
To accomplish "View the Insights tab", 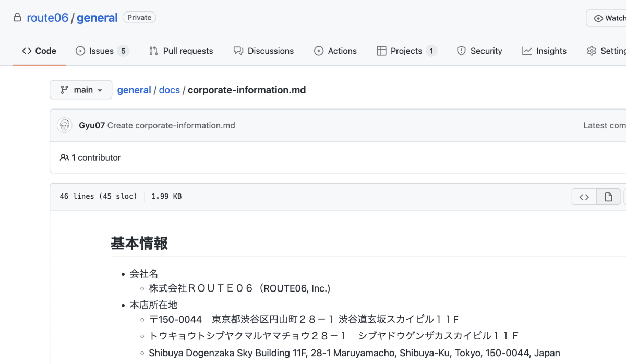I will click(544, 51).
